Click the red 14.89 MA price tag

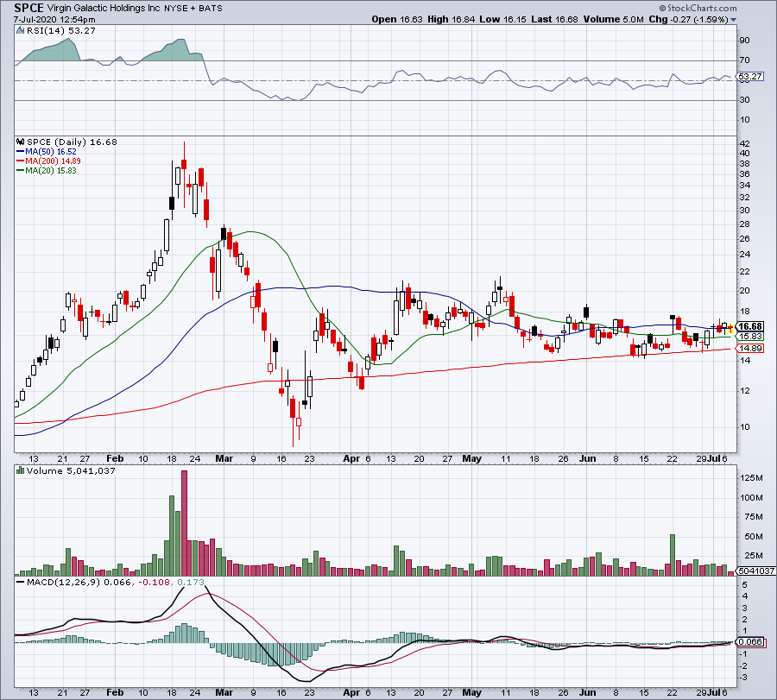pyautogui.click(x=750, y=348)
